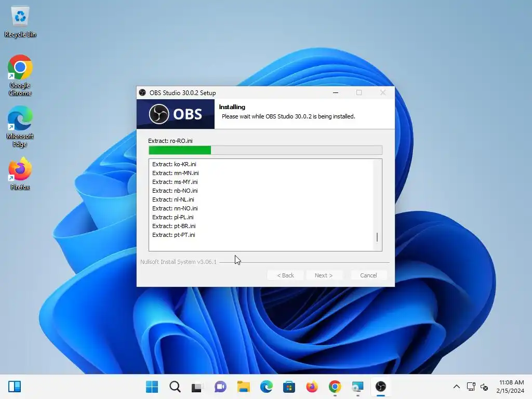Open the installer media icon in taskbar
The width and height of the screenshot is (532, 399).
(x=357, y=387)
